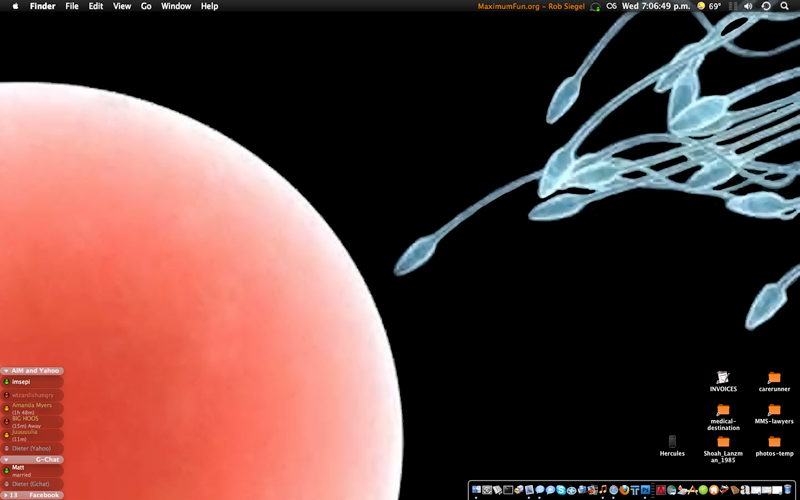Image resolution: width=800 pixels, height=500 pixels.
Task: Open the volume speaker menu
Action: click(748, 6)
